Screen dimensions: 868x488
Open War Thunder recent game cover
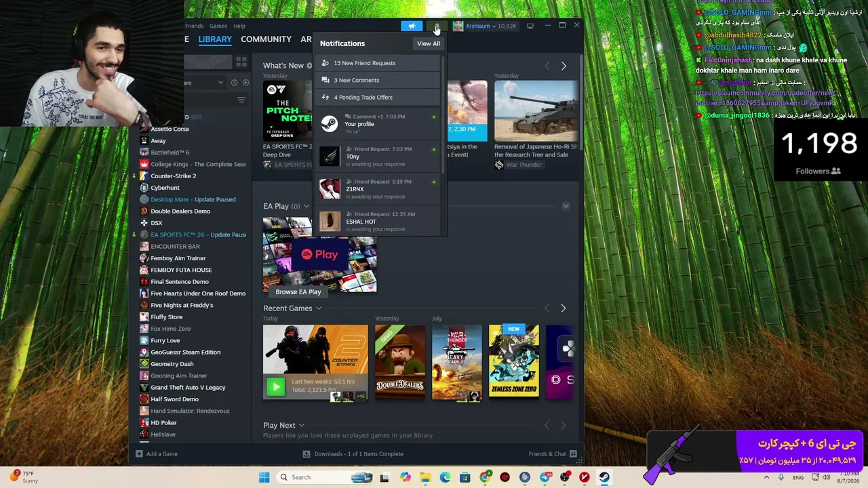pyautogui.click(x=457, y=363)
